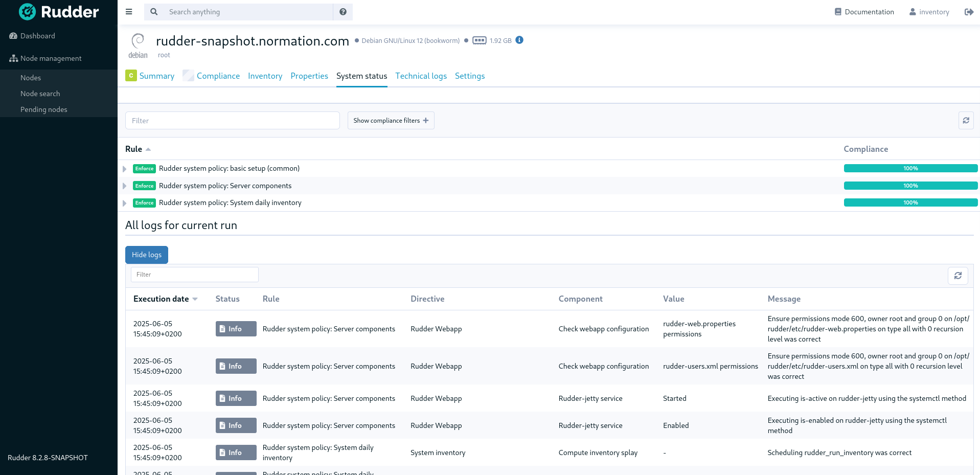Sort by Compliance column header

point(865,149)
